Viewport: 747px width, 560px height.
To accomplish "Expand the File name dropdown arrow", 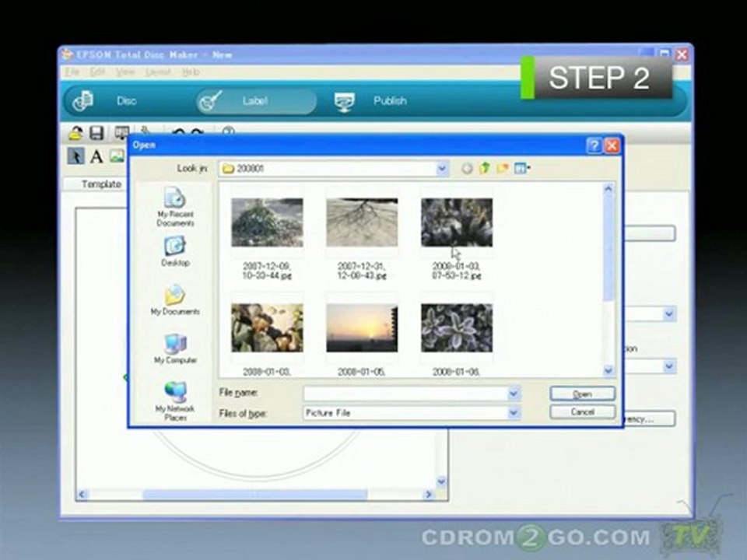I will tap(514, 394).
